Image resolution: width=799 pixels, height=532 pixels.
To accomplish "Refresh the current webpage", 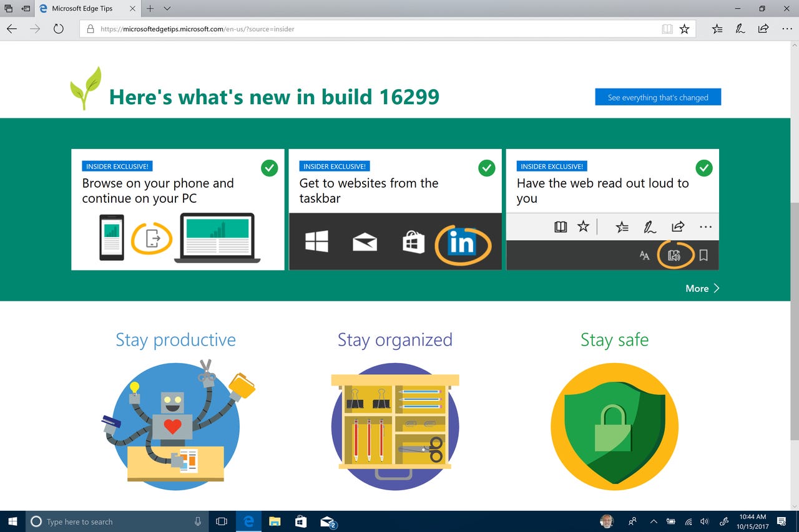I will [x=58, y=28].
